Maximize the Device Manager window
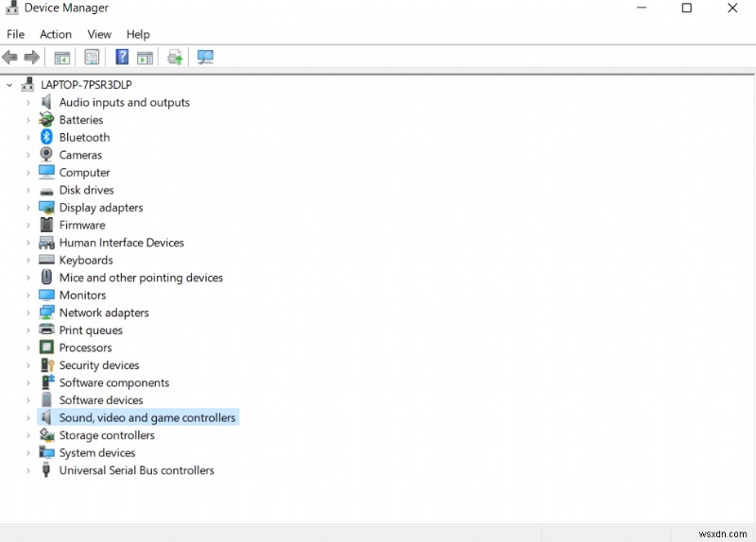 (687, 8)
